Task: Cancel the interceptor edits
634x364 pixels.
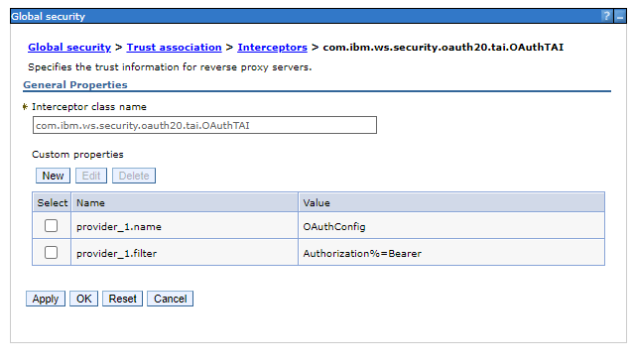Action: click(171, 299)
